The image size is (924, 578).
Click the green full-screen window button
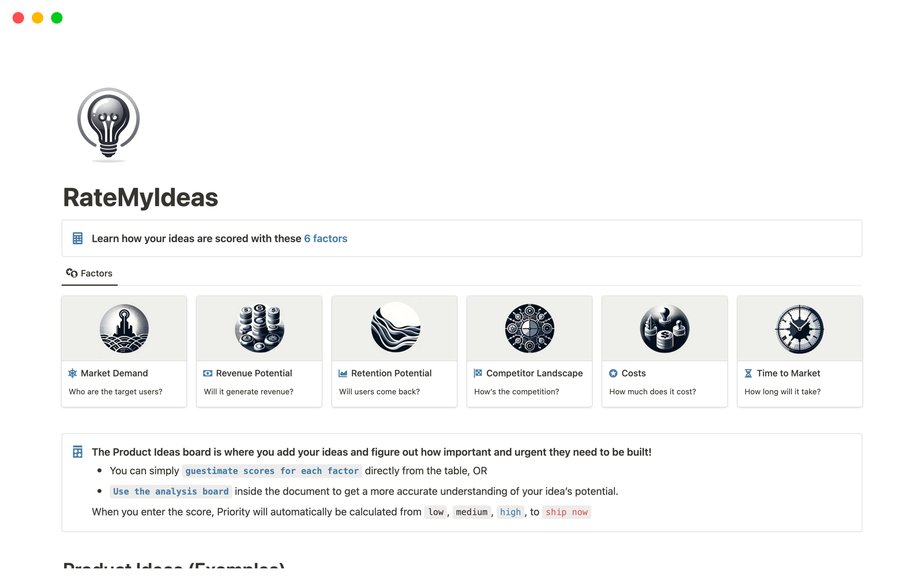coord(56,17)
